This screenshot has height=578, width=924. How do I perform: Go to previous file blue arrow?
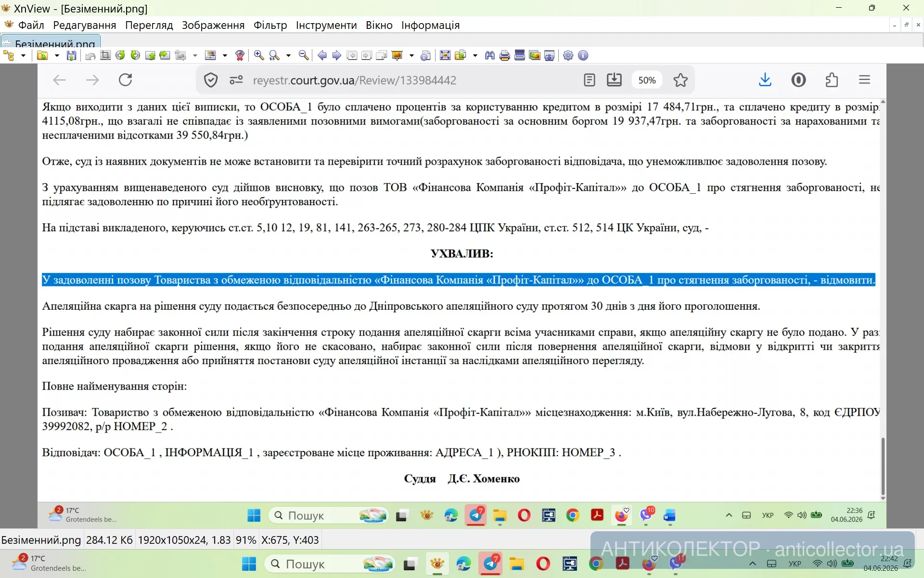click(322, 55)
